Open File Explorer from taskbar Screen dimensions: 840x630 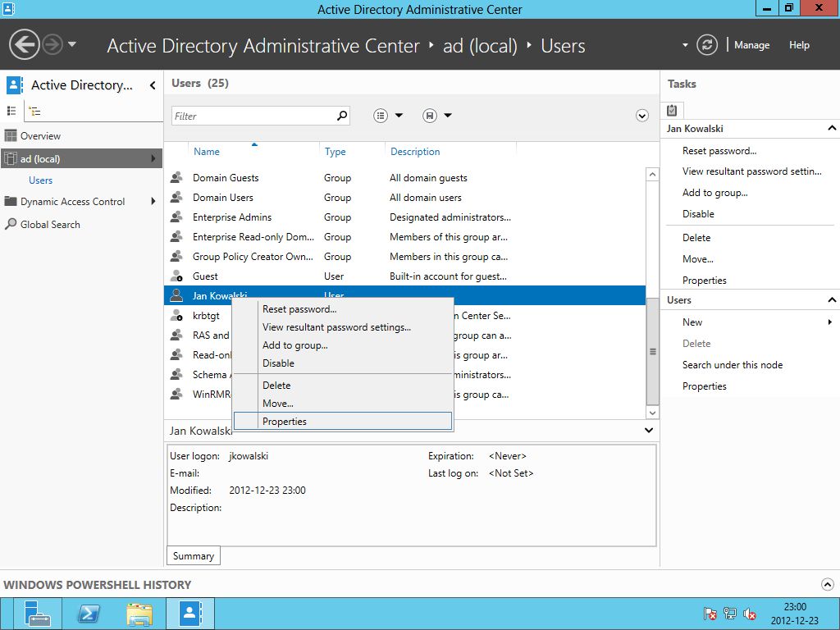(x=139, y=614)
